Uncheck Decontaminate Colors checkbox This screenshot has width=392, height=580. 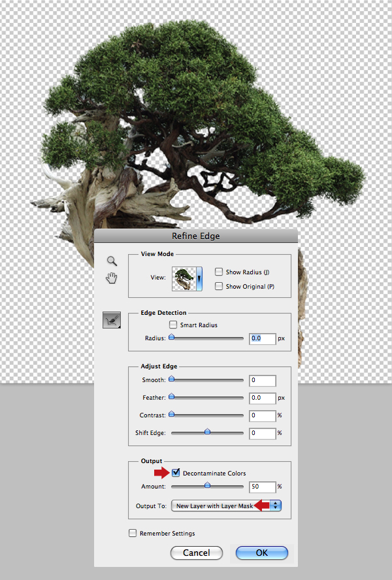pyautogui.click(x=176, y=473)
